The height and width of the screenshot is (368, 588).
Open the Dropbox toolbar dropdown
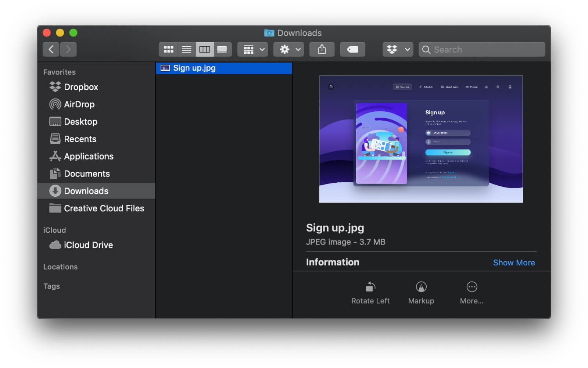[398, 49]
